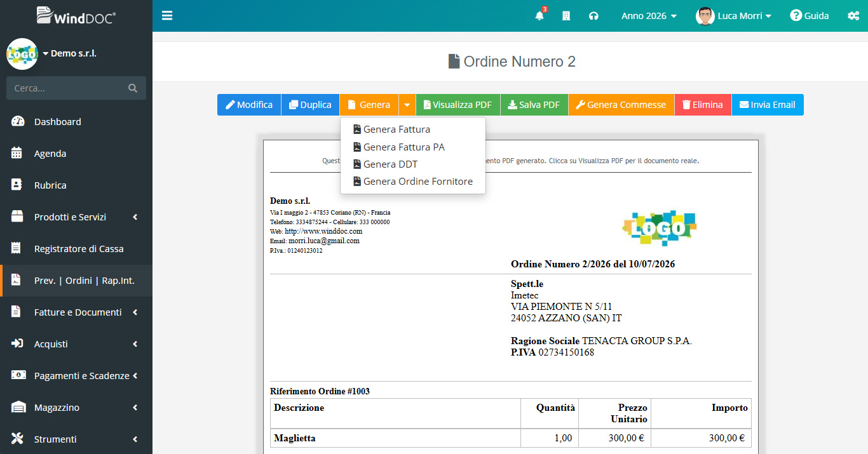The height and width of the screenshot is (454, 868).
Task: Expand Strumenti submenu chevron
Action: (x=135, y=439)
